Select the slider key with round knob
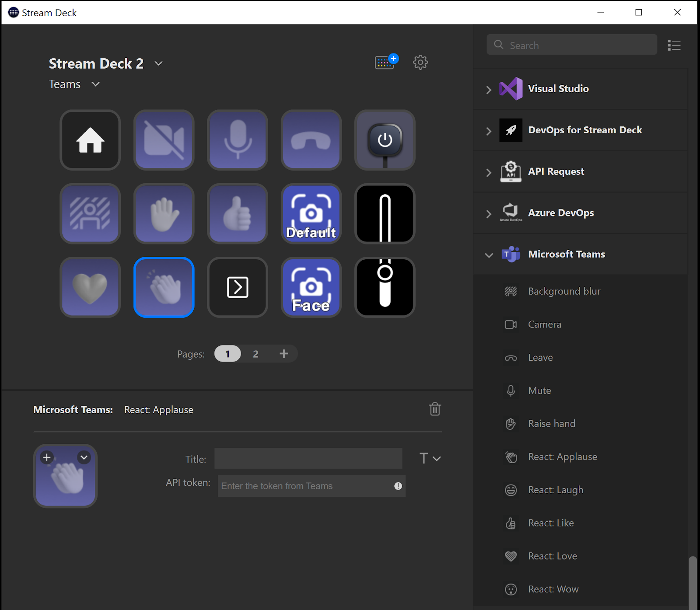The width and height of the screenshot is (700, 610). 385,287
